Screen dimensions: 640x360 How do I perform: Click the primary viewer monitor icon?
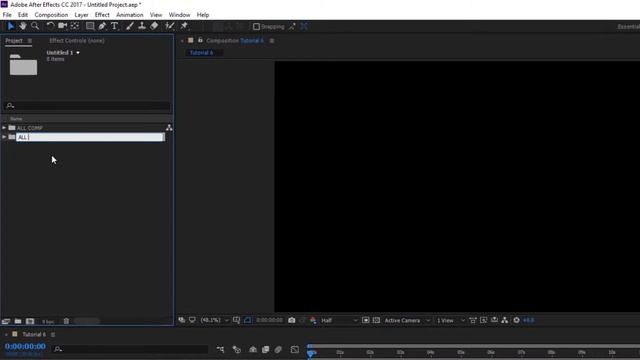192,320
